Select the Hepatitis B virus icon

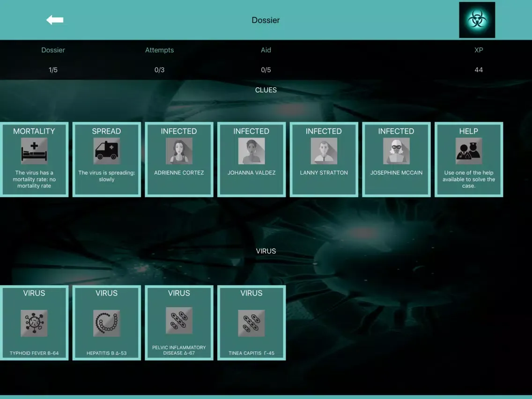tap(106, 323)
